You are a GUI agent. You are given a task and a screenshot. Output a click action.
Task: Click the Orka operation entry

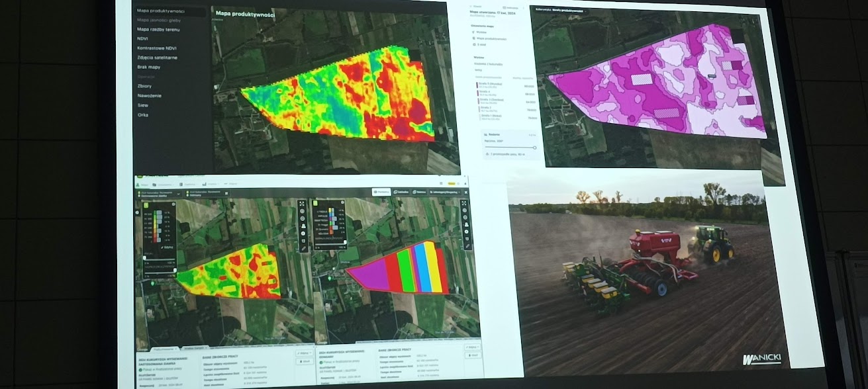click(143, 115)
